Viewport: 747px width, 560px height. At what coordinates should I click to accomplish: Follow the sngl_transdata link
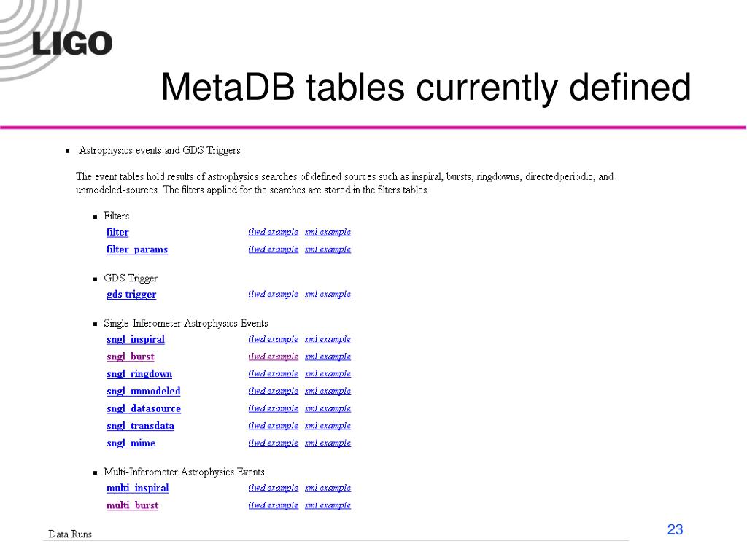[140, 426]
